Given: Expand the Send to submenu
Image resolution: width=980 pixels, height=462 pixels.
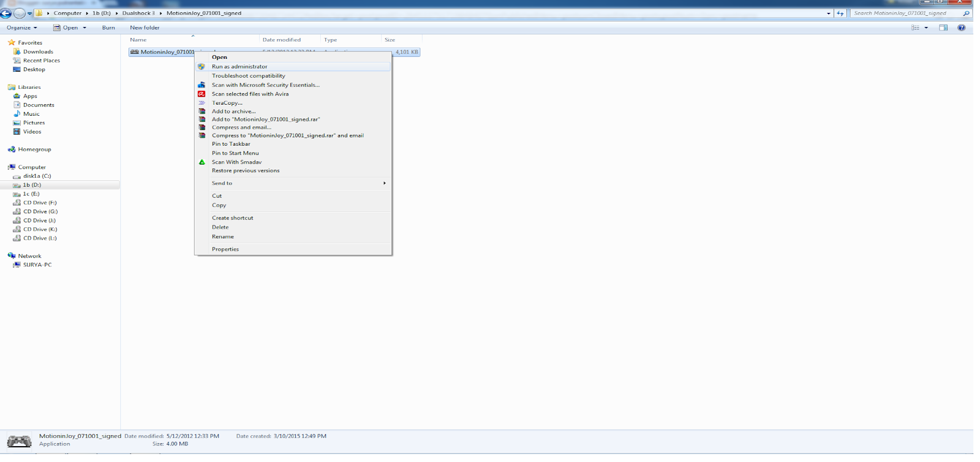Looking at the screenshot, I should coord(293,183).
